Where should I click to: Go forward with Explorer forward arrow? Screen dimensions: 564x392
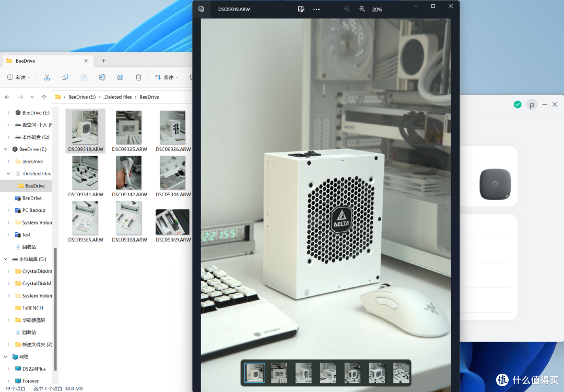pyautogui.click(x=20, y=97)
